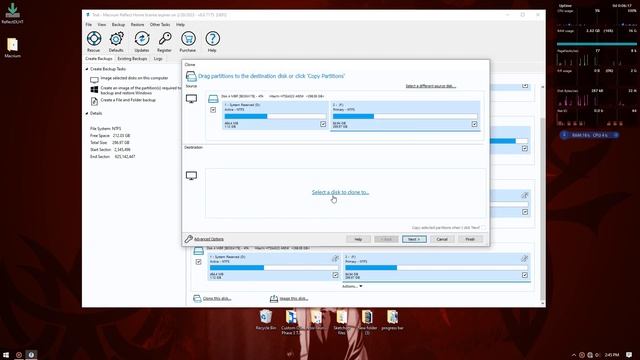The image size is (640, 360).
Task: Open the Rescue media toolbar icon
Action: pos(94,39)
